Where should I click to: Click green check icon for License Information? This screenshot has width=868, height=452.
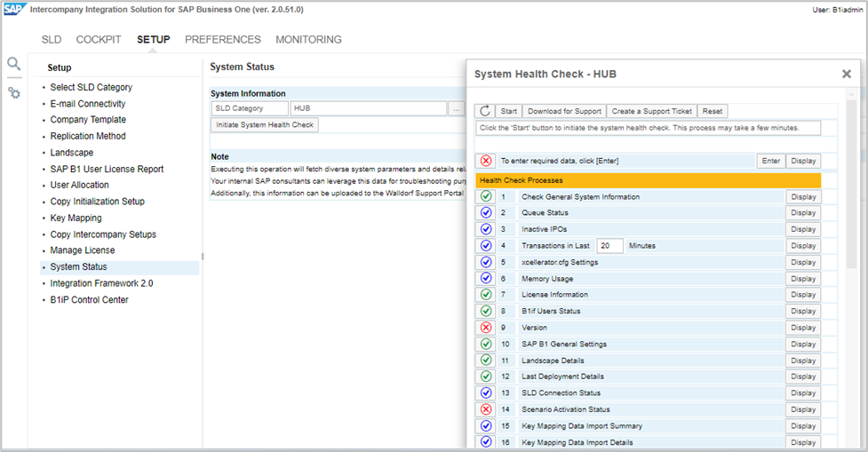[x=486, y=295]
